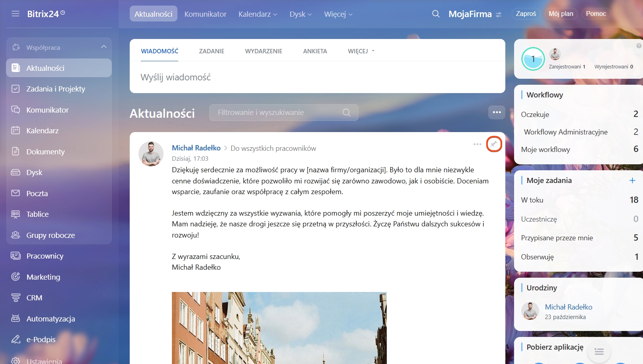Open the feed's three-dot settings button
This screenshot has height=364, width=643.
497,113
